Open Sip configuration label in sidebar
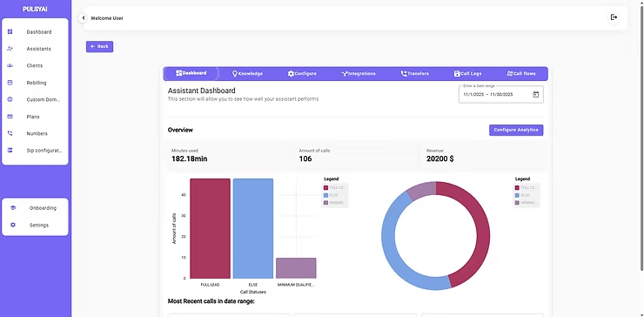 (44, 151)
